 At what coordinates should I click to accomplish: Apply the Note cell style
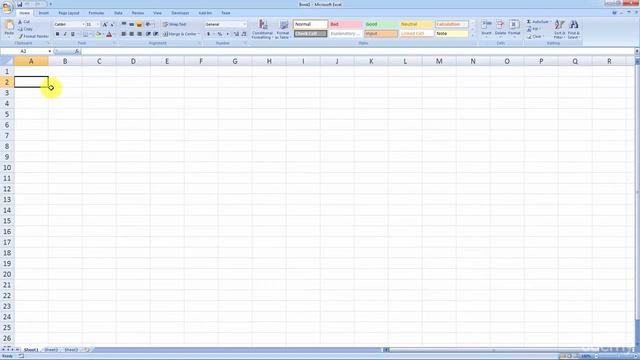point(451,33)
